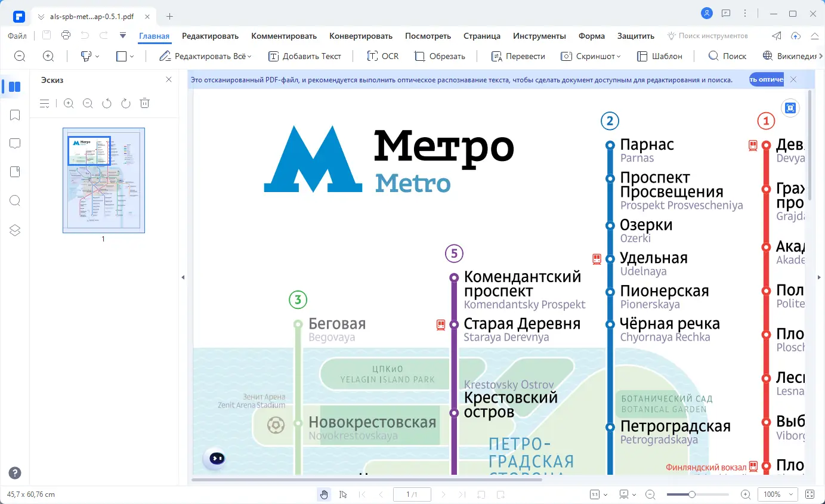Switch to Select tool in status bar

(342, 494)
